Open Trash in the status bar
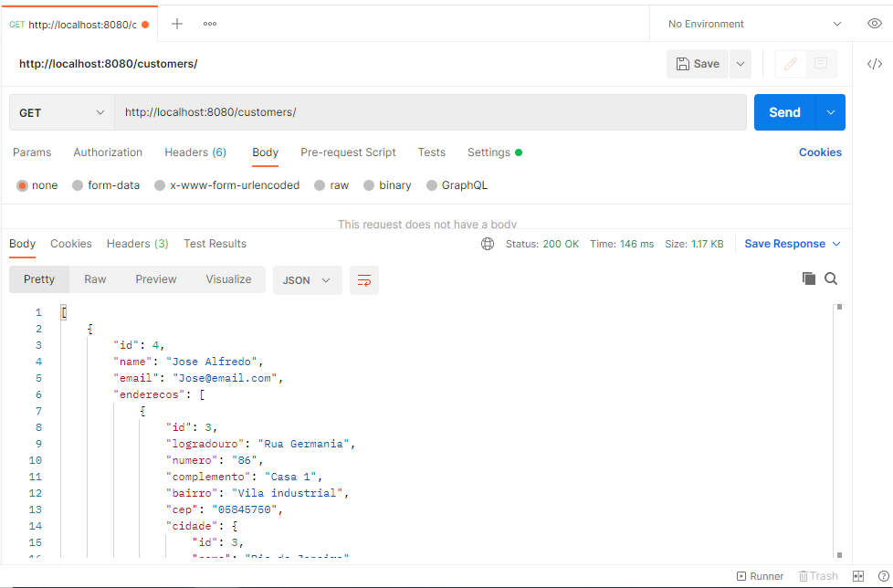 818,576
